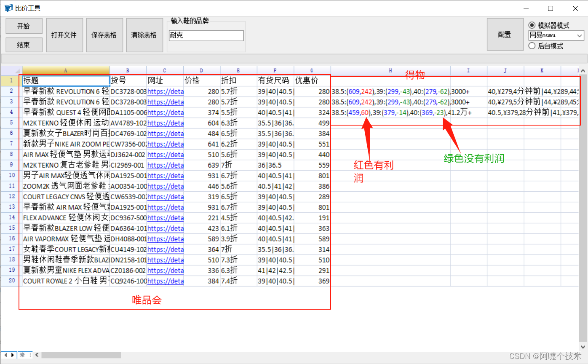Select column header D
The width and height of the screenshot is (588, 364).
pyautogui.click(x=202, y=70)
